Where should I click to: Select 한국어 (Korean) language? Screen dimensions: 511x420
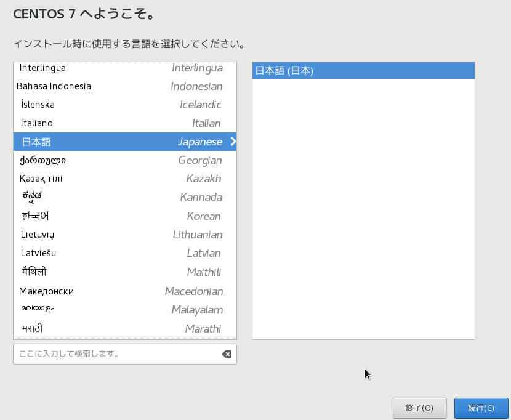[125, 216]
